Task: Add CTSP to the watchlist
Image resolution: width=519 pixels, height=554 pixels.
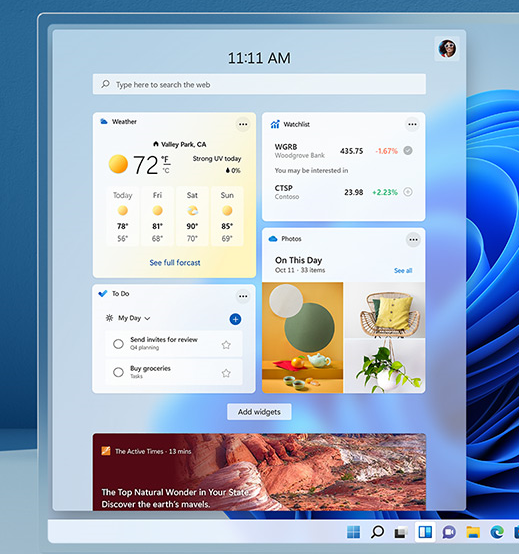Action: tap(408, 192)
